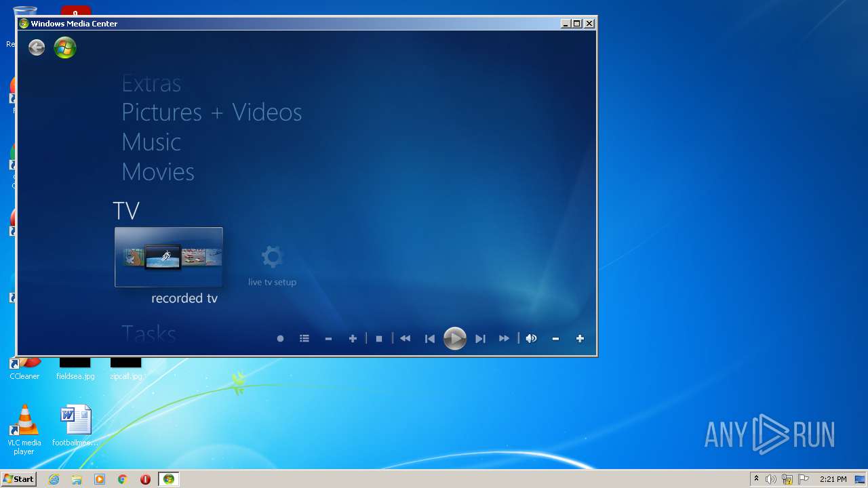
Task: Click the Record button in transport bar
Action: pyautogui.click(x=280, y=339)
